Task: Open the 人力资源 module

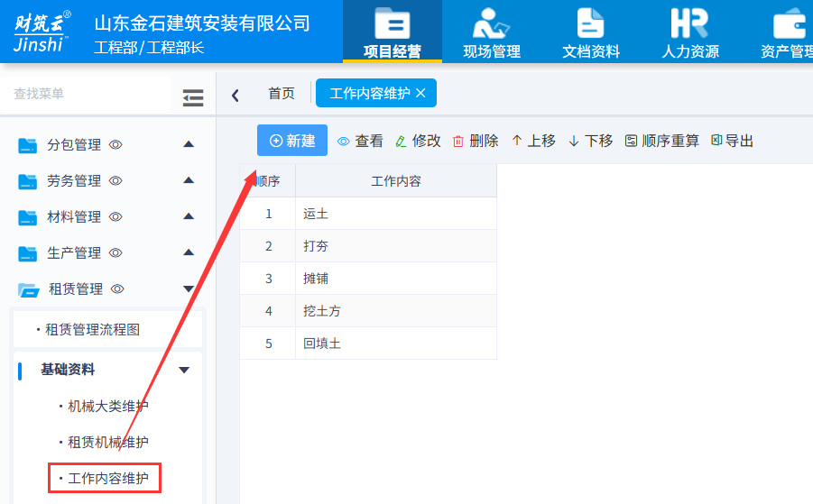Action: pyautogui.click(x=690, y=32)
